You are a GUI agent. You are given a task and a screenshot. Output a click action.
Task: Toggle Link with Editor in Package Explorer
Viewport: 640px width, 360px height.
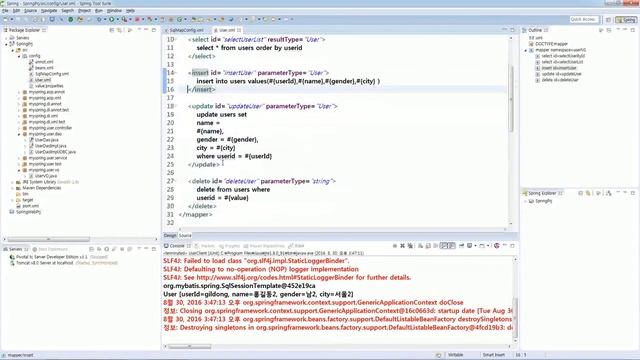120,30
